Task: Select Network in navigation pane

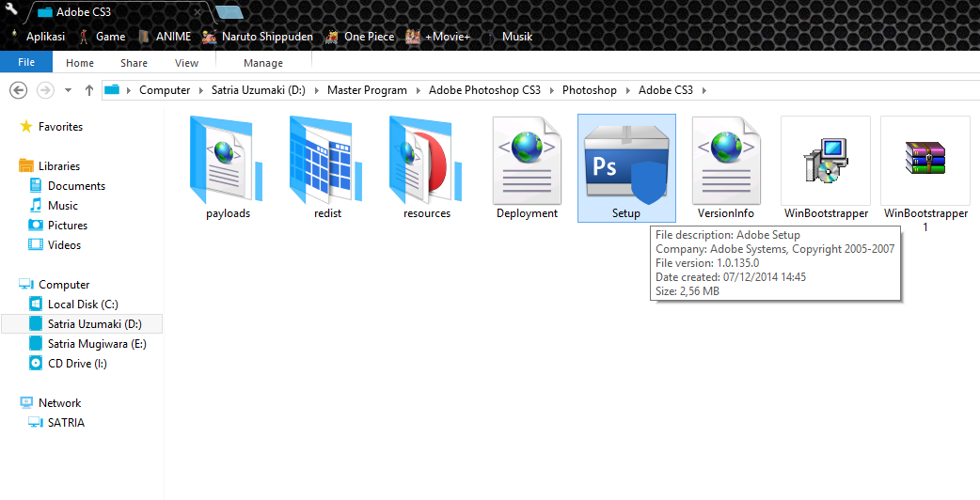Action: point(59,403)
